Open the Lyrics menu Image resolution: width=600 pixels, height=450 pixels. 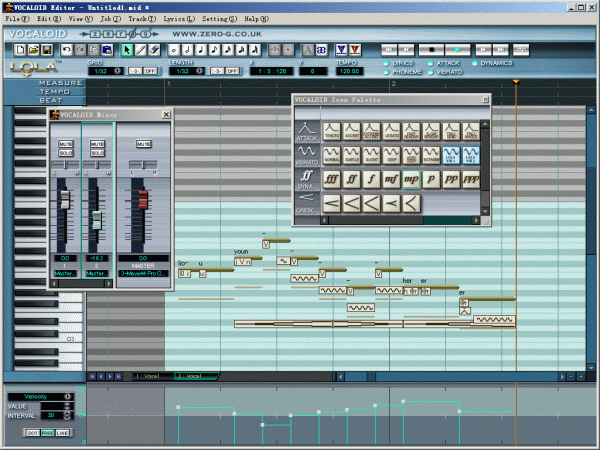[179, 19]
